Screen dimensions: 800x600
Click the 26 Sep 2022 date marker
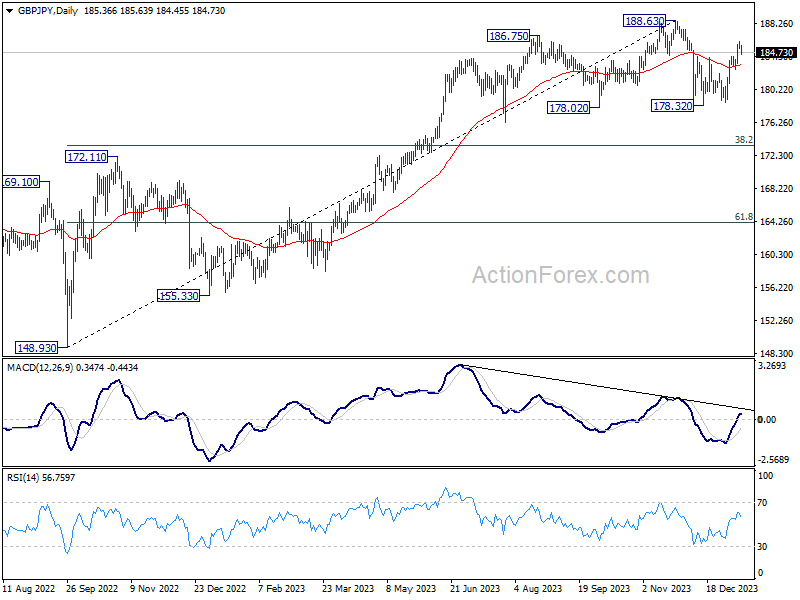click(92, 588)
